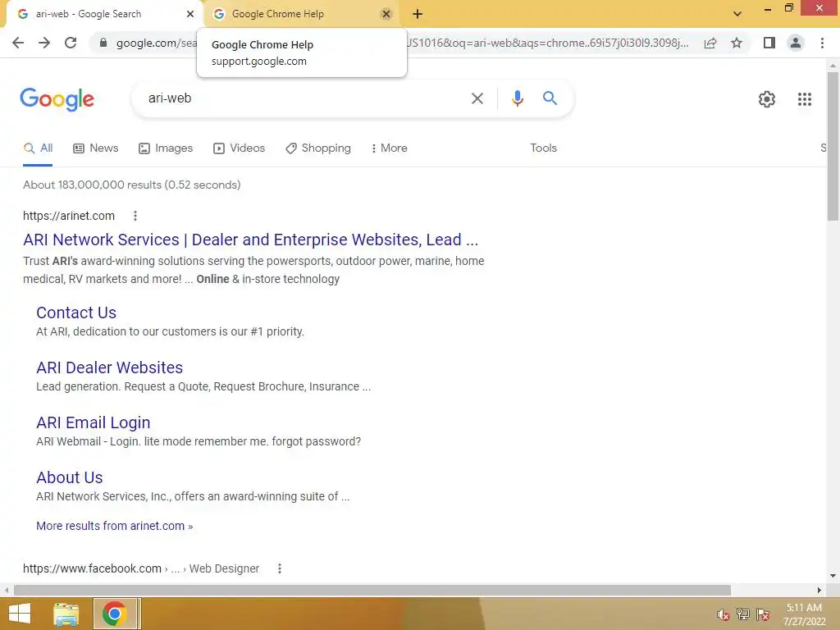Open the tab search chevron
The width and height of the screenshot is (840, 630).
pyautogui.click(x=737, y=14)
